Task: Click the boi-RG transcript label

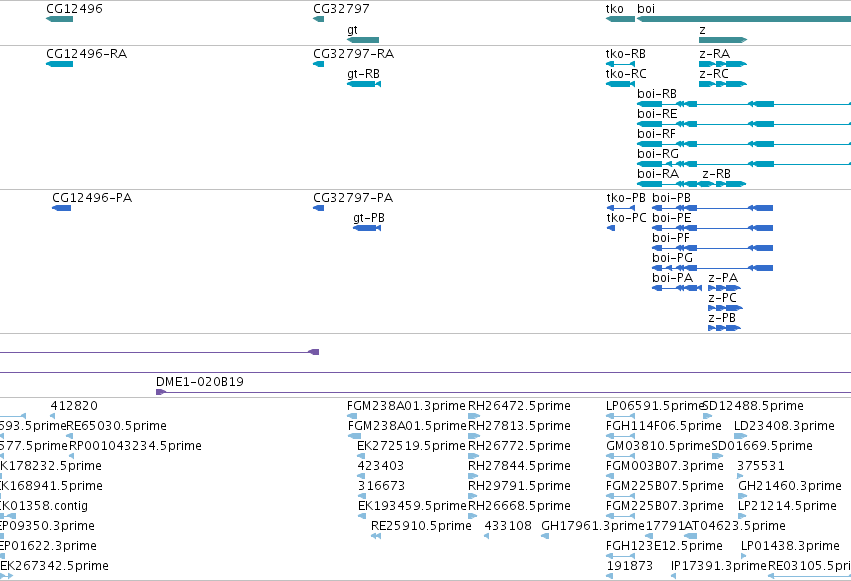Action: click(658, 154)
